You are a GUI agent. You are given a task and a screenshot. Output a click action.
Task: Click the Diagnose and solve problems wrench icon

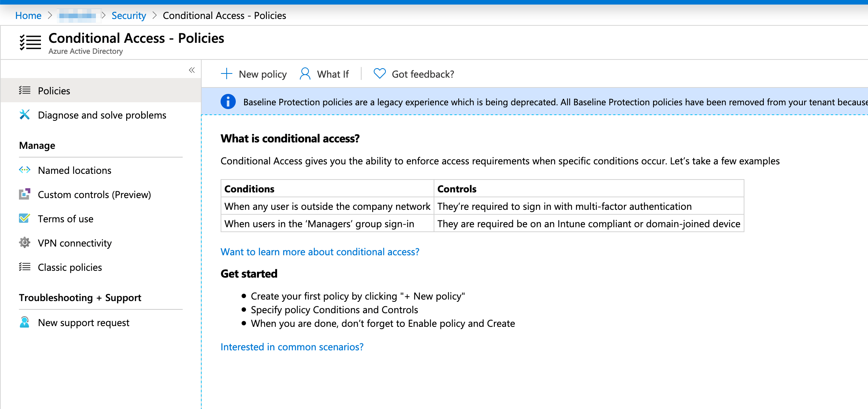25,115
